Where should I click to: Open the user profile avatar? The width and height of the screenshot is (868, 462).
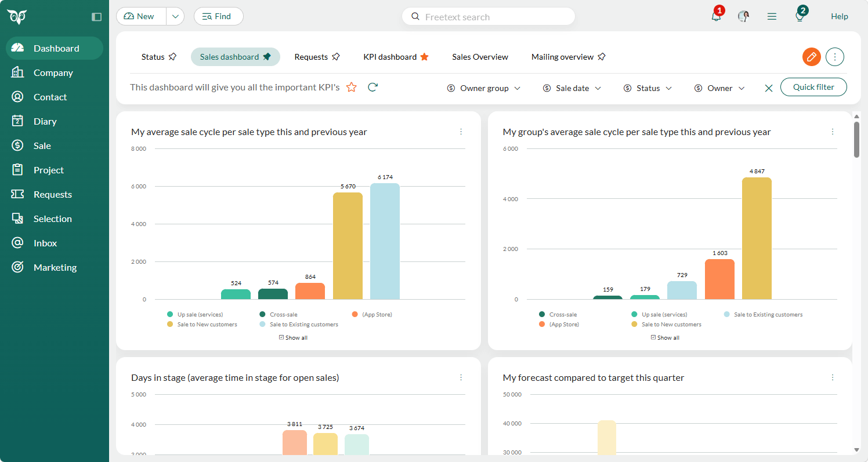(744, 16)
